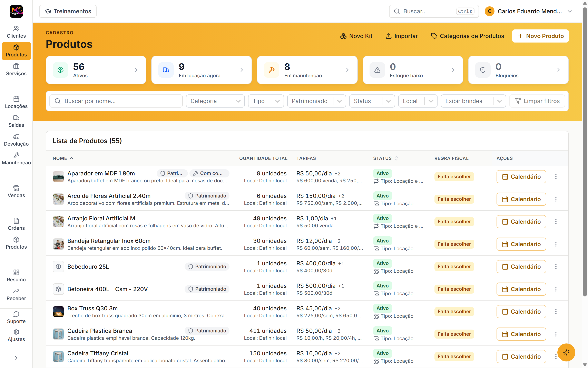Open Manutenção wrench section
Screen dimensions: 588x368
[x=16, y=159]
